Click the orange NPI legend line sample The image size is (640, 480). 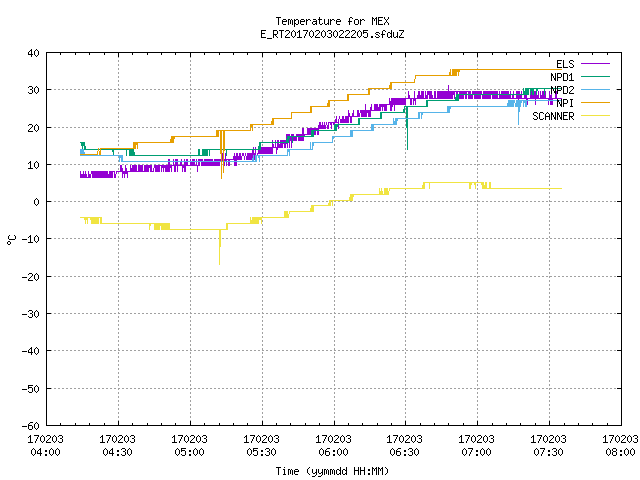click(x=595, y=102)
